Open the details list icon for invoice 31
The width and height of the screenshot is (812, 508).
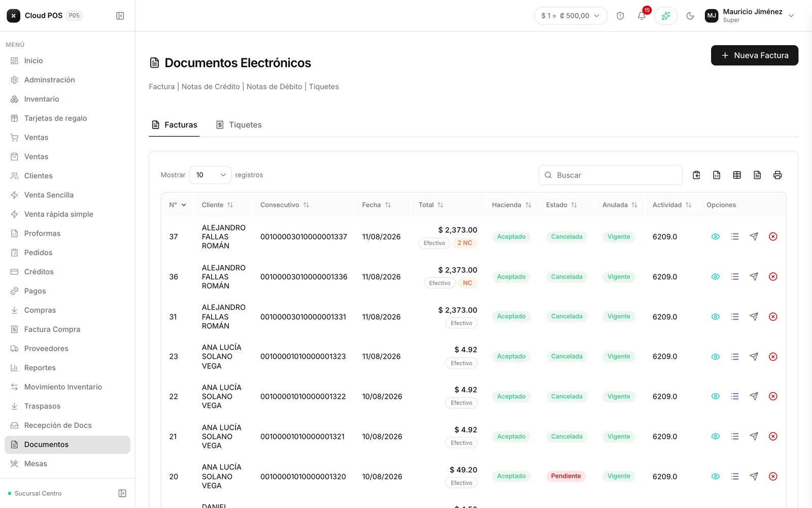click(x=735, y=316)
